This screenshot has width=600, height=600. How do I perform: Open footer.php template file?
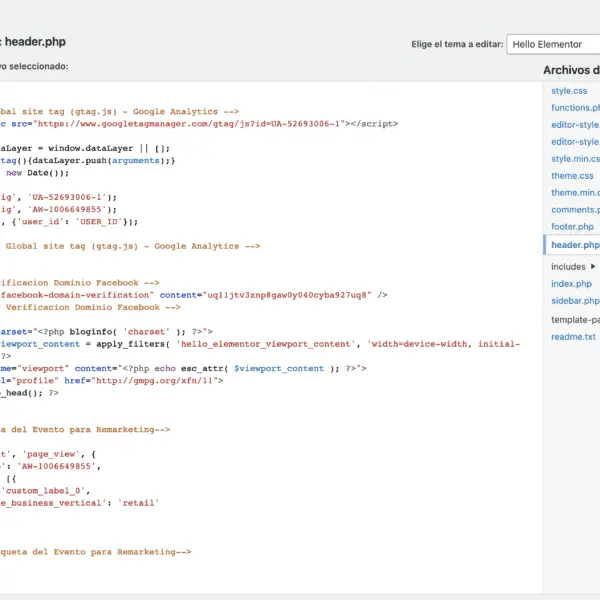(572, 227)
